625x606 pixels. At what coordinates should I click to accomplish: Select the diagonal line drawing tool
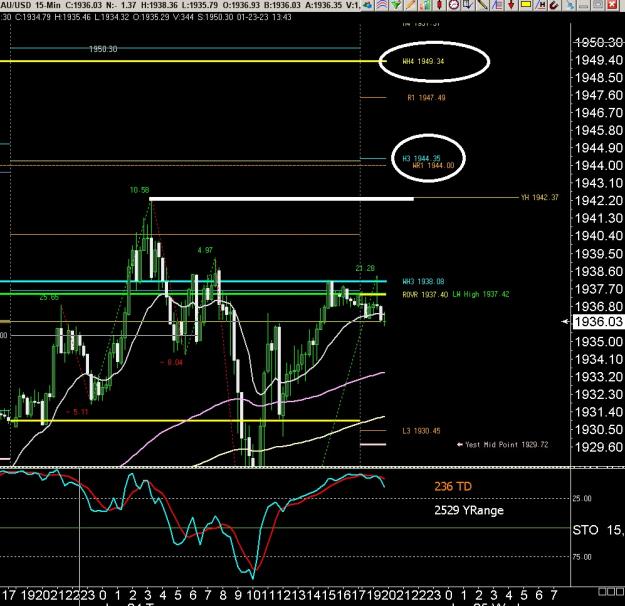click(x=482, y=5)
